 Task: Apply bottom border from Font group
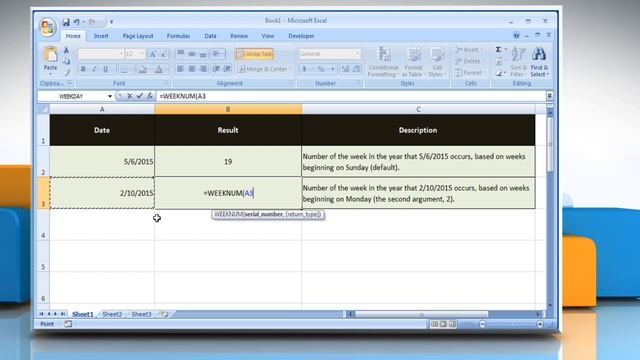tap(124, 69)
